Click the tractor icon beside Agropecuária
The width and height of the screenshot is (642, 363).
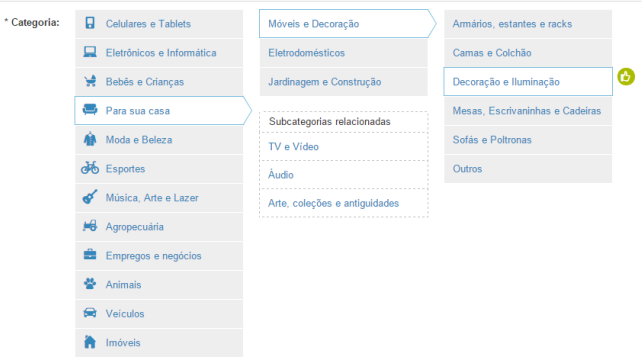90,225
